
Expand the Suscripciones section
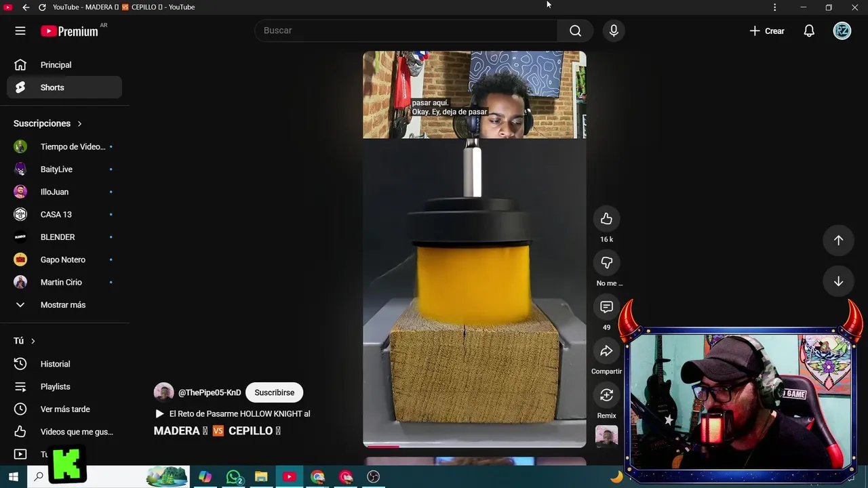coord(47,123)
